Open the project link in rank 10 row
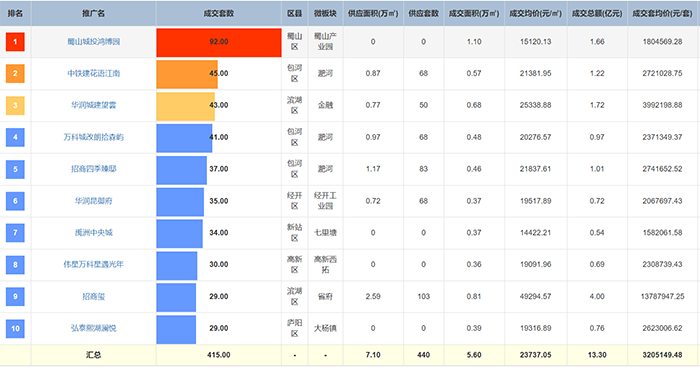 click(x=94, y=328)
